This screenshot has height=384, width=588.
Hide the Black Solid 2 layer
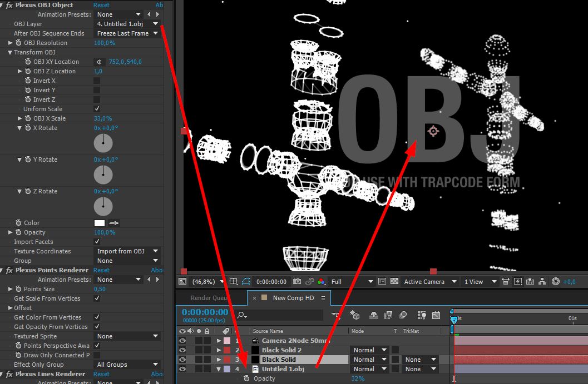point(182,350)
